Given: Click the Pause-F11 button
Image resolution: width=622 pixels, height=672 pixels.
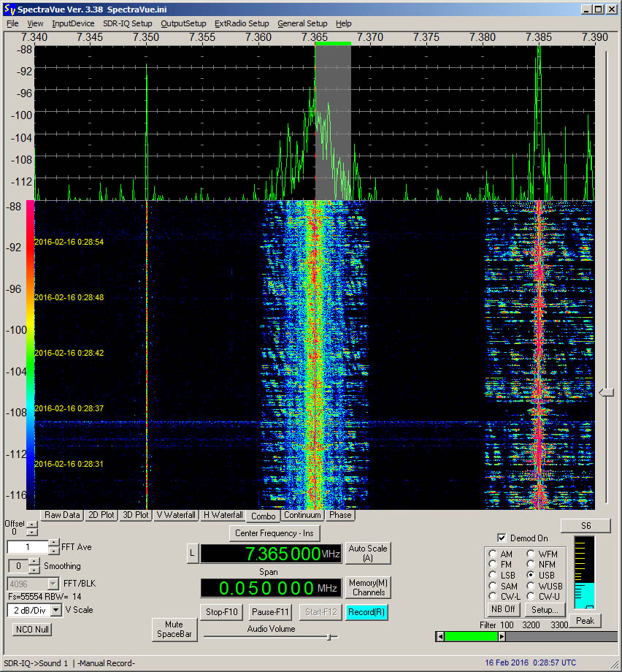Looking at the screenshot, I should coord(270,612).
